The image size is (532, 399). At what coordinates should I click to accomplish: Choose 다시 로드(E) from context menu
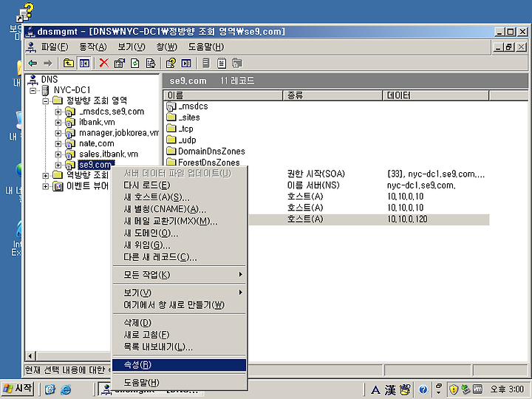[x=179, y=185]
